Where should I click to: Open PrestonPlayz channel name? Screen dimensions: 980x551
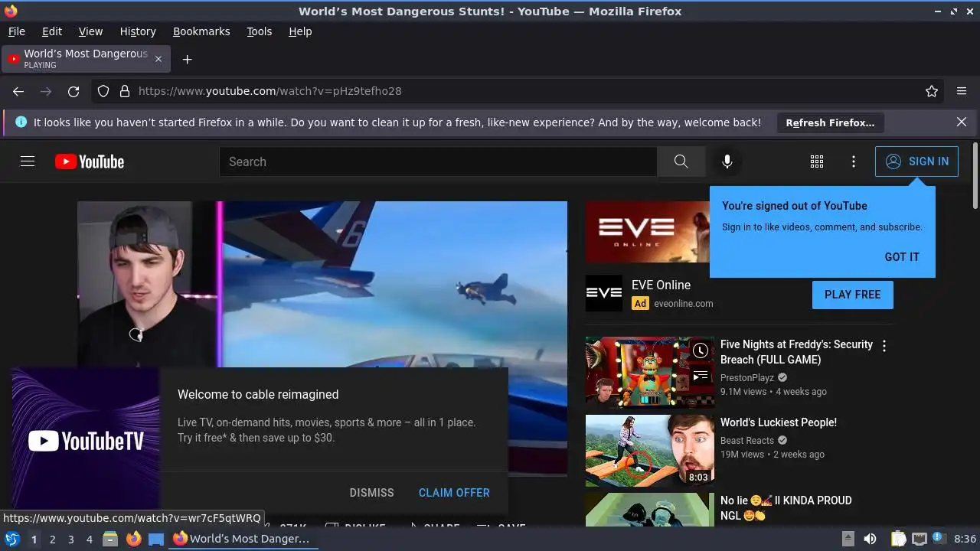(x=748, y=377)
